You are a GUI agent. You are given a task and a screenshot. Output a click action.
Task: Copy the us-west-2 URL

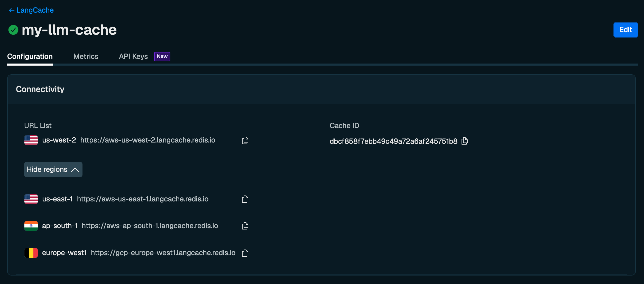coord(245,140)
